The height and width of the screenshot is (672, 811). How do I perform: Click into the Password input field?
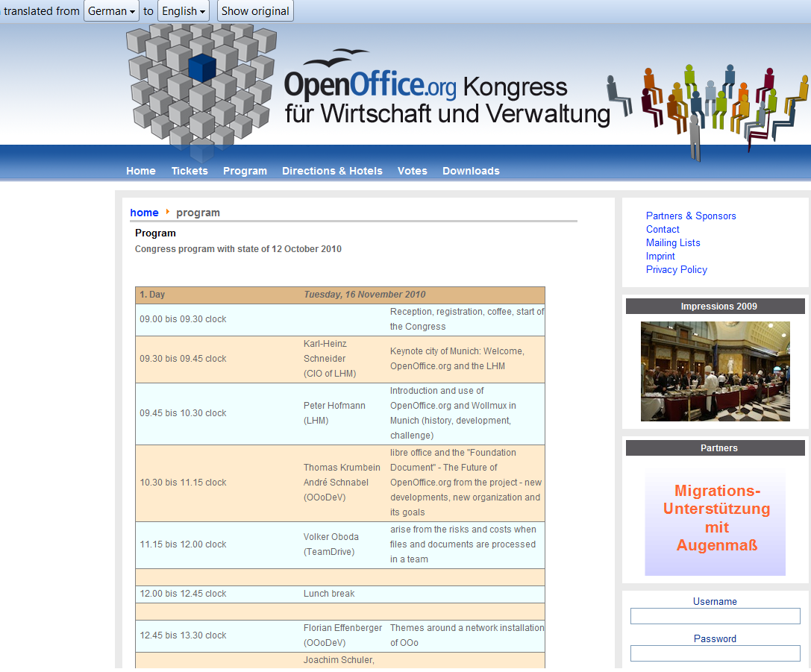715,653
